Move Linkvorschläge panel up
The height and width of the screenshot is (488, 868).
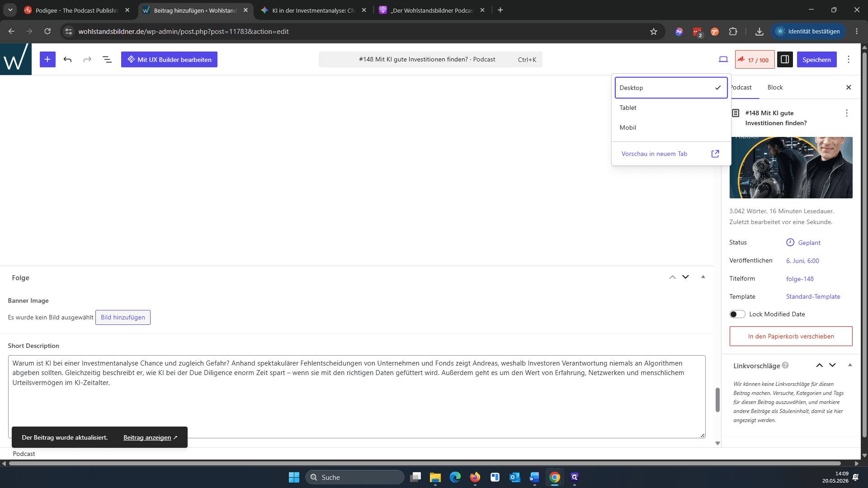coord(819,365)
